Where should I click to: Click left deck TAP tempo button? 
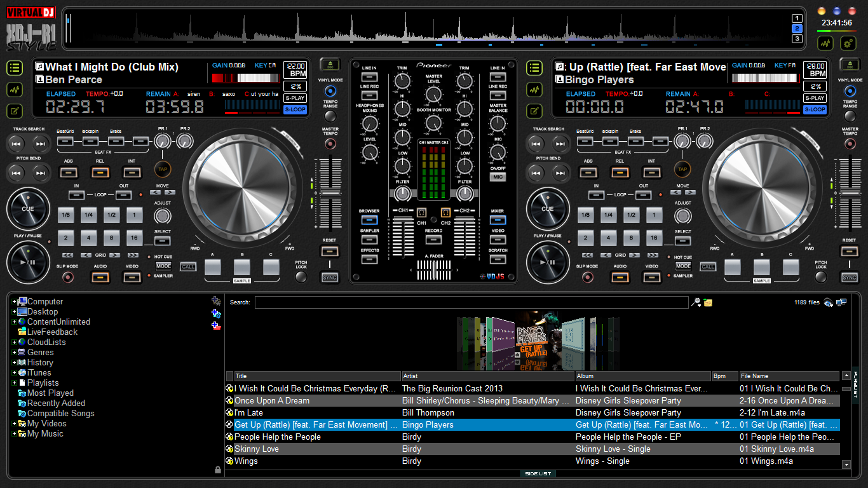click(163, 170)
